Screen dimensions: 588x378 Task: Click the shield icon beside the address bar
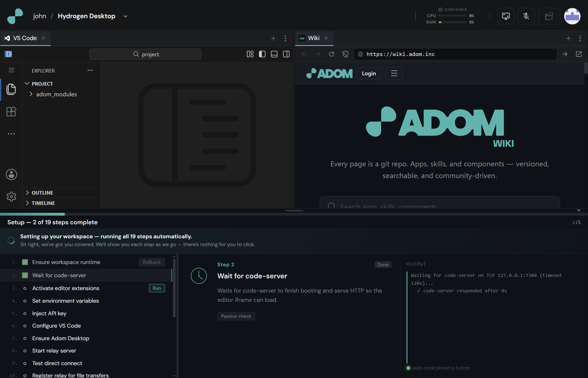coord(346,54)
